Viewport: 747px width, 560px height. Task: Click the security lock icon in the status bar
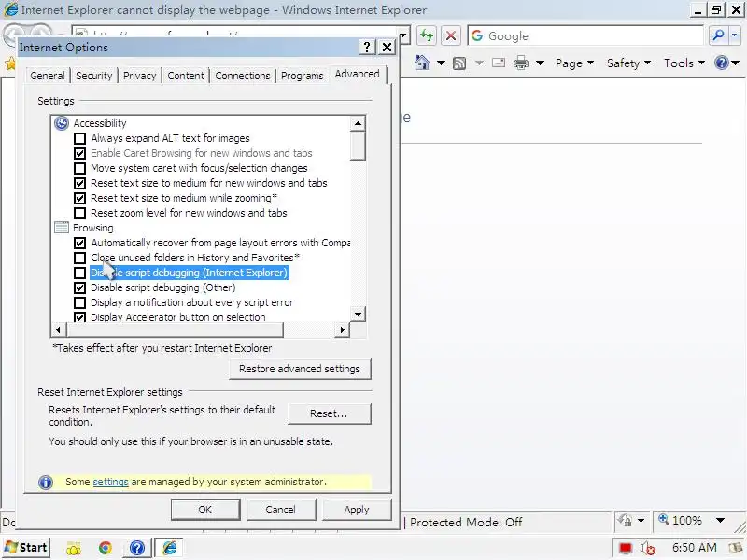(x=625, y=521)
